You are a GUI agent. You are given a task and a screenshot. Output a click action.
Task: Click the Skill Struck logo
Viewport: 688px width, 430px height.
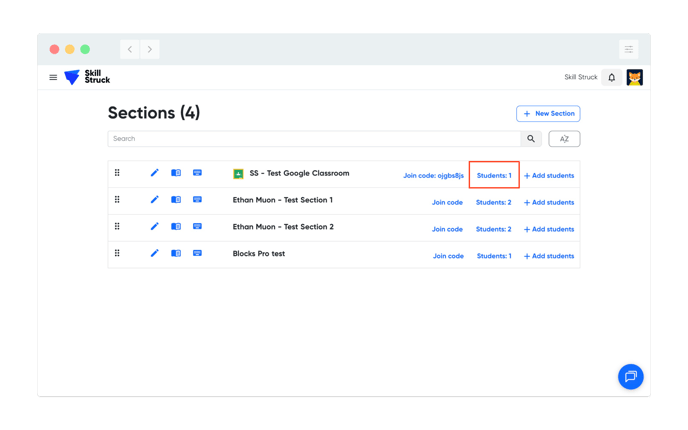pyautogui.click(x=87, y=77)
